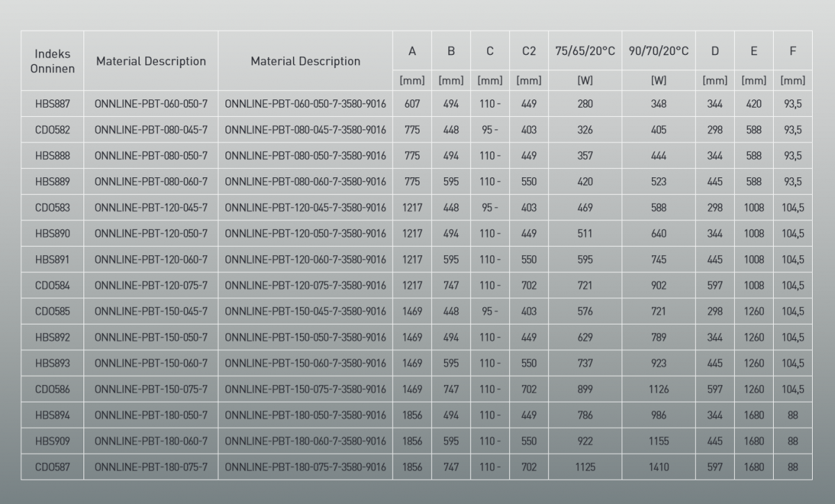Select the 1126 watt value

click(658, 389)
